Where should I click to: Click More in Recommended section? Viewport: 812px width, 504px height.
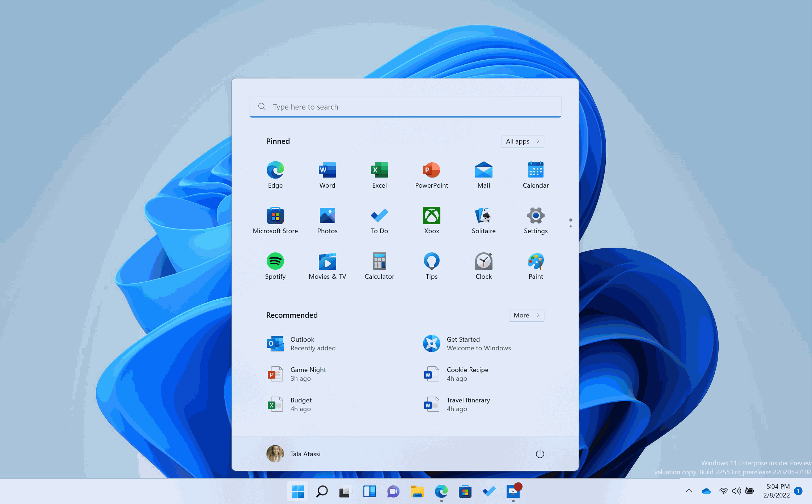click(525, 315)
